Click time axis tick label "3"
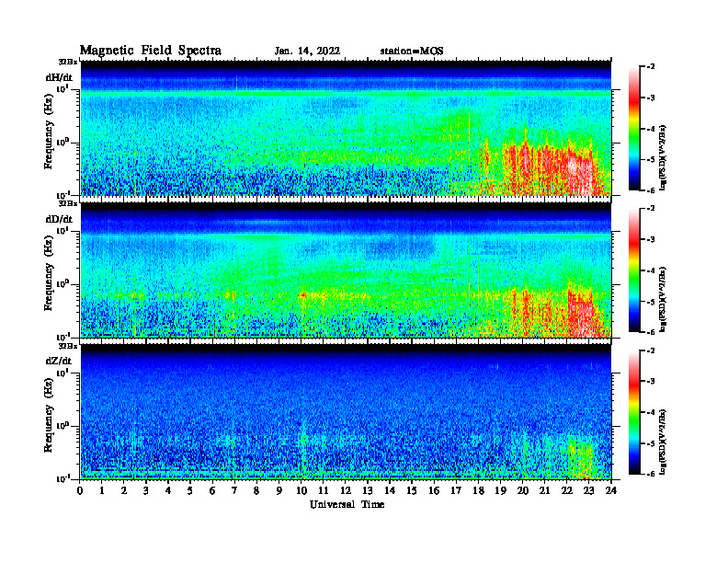 146,490
